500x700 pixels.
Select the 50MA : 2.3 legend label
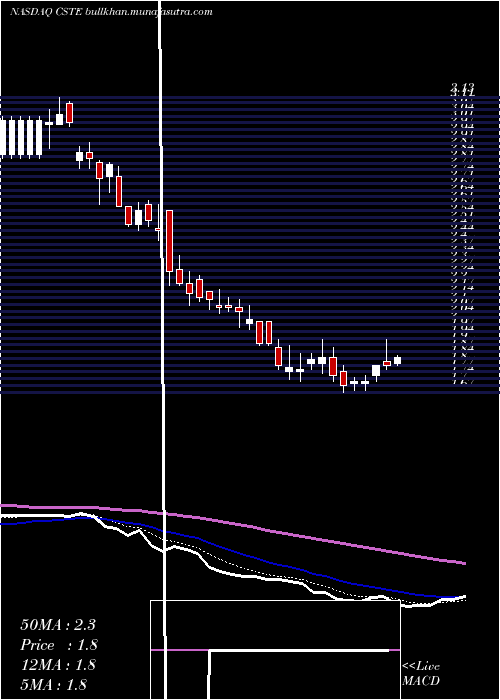(x=58, y=625)
